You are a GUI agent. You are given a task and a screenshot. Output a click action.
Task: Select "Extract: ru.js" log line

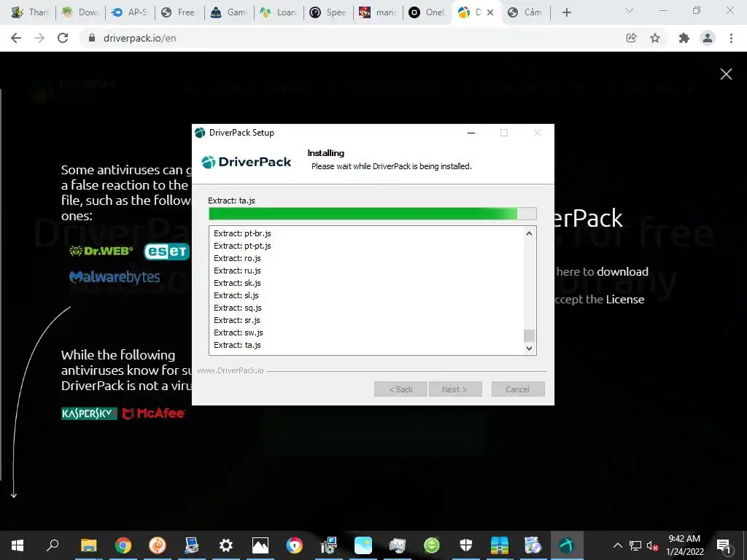click(237, 271)
